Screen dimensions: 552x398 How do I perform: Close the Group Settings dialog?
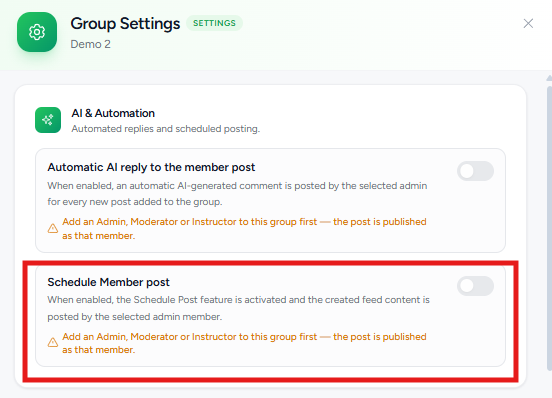[x=528, y=24]
